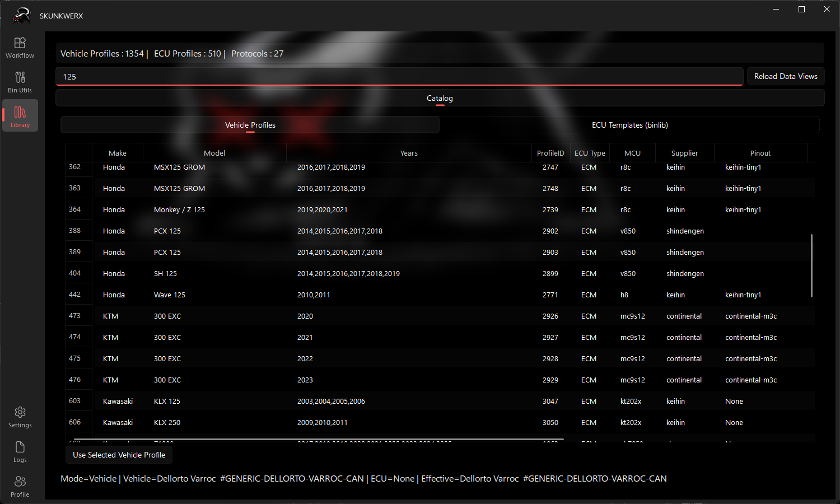Image resolution: width=840 pixels, height=504 pixels.
Task: Click ProfileID 2739 cell
Action: pyautogui.click(x=550, y=210)
